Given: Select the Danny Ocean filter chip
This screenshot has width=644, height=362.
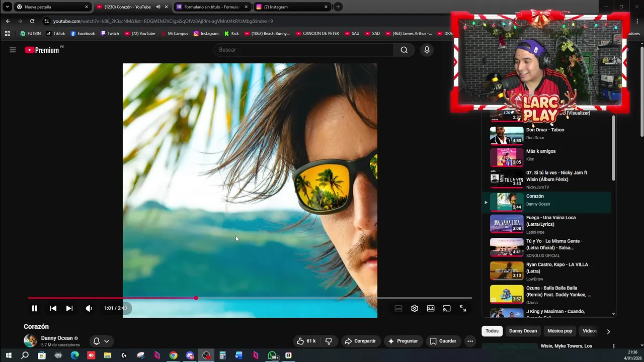Looking at the screenshot, I should point(523,331).
